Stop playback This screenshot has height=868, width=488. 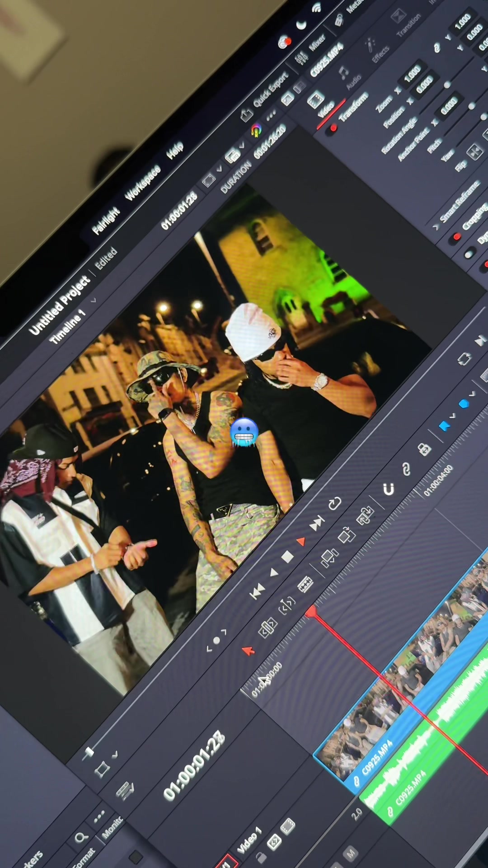(x=287, y=557)
